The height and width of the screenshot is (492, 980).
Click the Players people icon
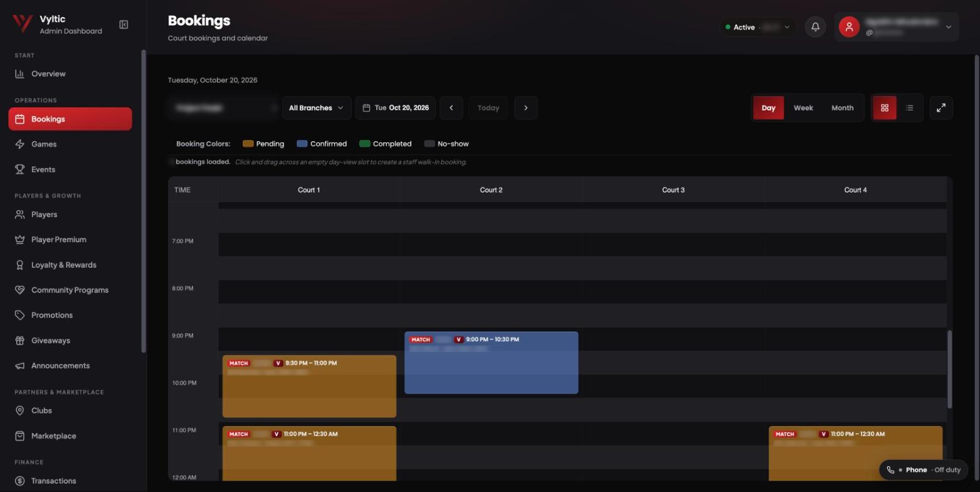[20, 215]
